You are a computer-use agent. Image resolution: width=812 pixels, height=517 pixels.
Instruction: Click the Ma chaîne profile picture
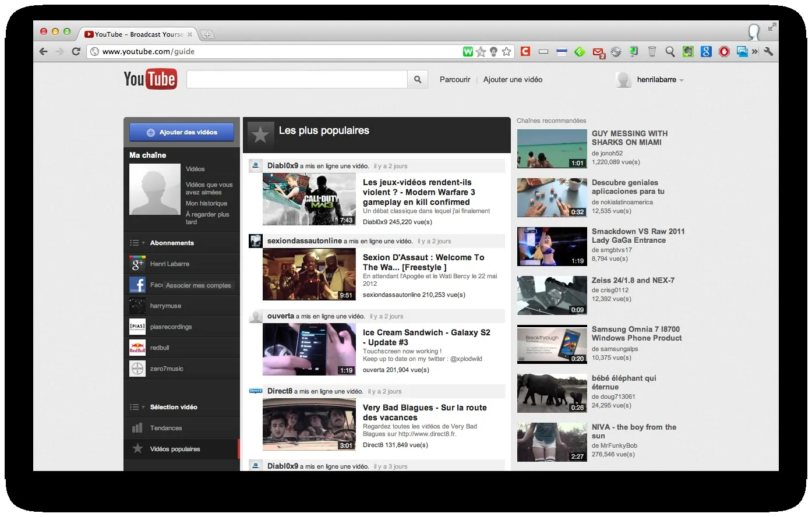pyautogui.click(x=155, y=189)
